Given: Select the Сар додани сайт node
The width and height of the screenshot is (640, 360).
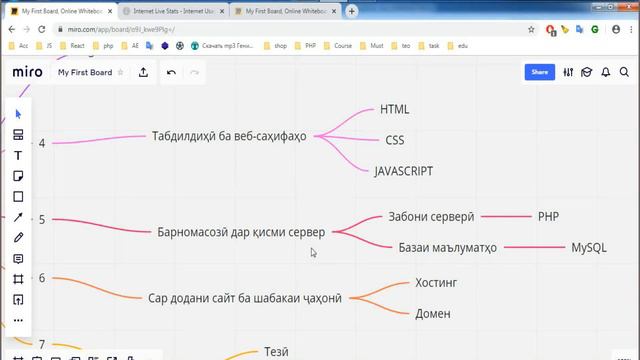Looking at the screenshot, I should click(x=244, y=298).
